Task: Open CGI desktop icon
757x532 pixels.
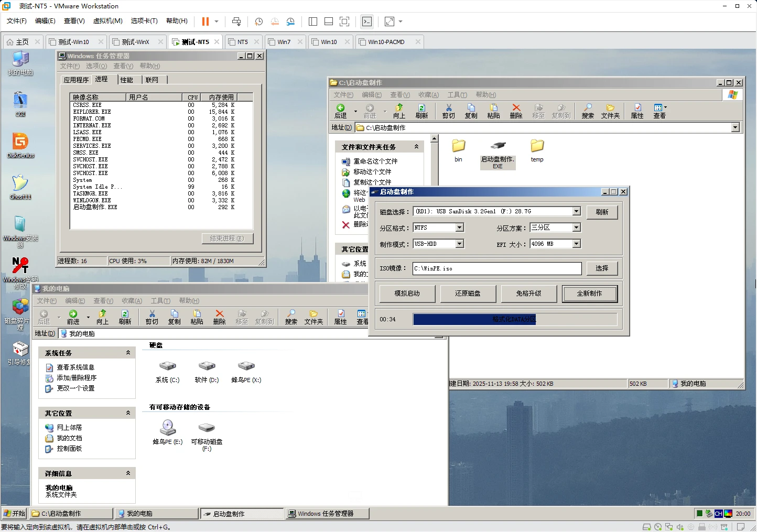Action: click(x=20, y=104)
